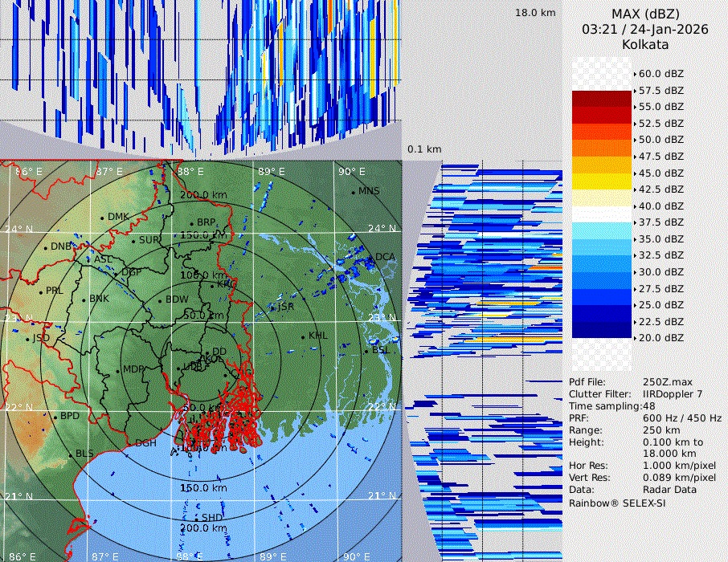Screen dimensions: 728x562
Task: Click the 03:21 / 24-Jan-2026 timestamp
Action: coord(645,29)
